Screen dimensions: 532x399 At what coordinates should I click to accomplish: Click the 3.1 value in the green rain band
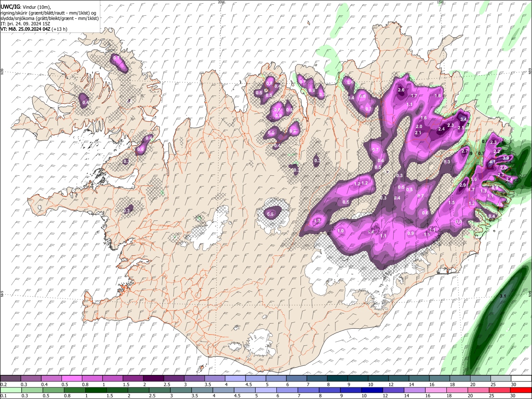point(502,296)
